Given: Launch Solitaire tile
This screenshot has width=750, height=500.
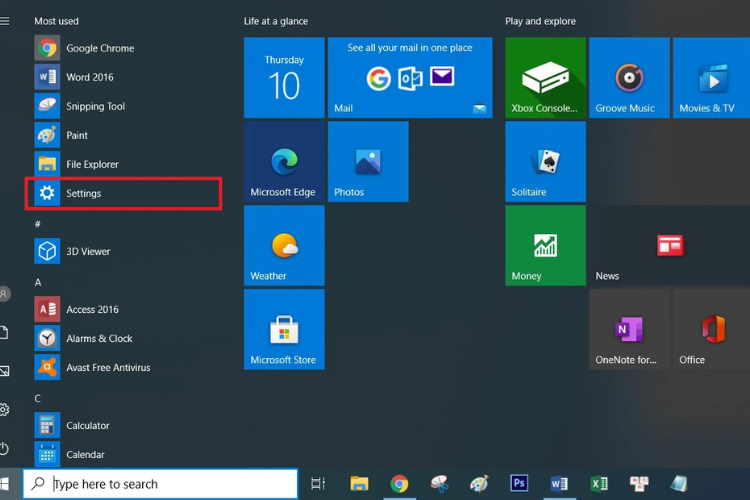Looking at the screenshot, I should coord(546,162).
